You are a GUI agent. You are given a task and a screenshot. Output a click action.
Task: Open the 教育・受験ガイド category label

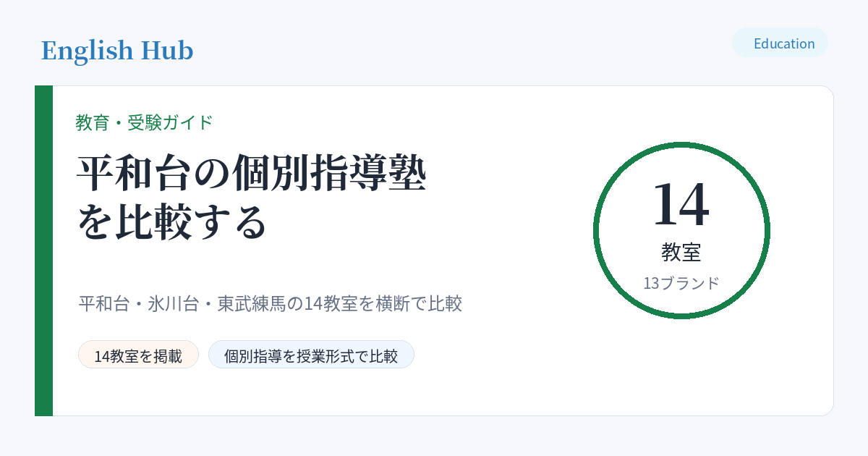coord(145,122)
